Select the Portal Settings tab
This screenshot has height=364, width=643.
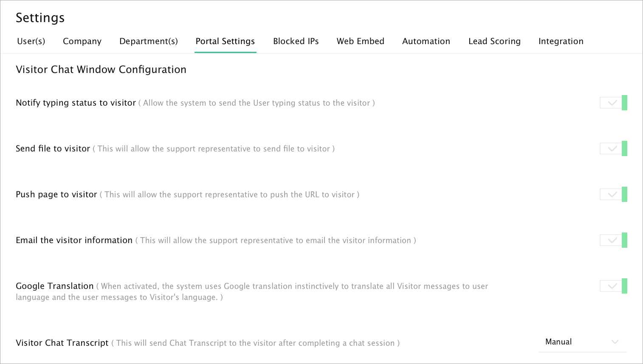pos(225,41)
